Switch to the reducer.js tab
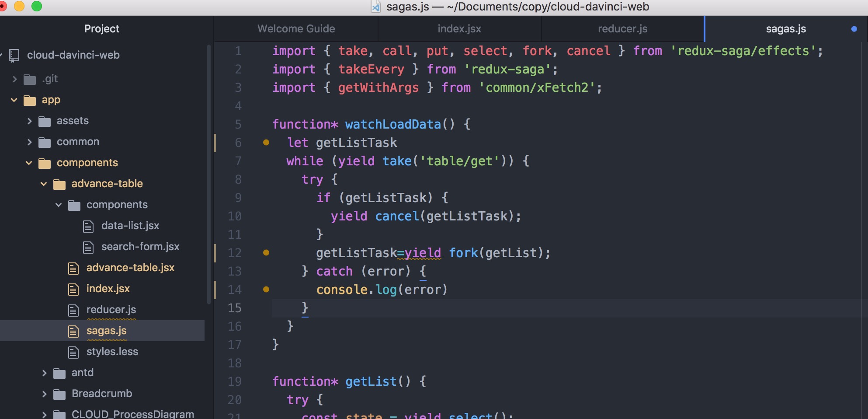Screen dimensions: 868x419 coord(622,29)
